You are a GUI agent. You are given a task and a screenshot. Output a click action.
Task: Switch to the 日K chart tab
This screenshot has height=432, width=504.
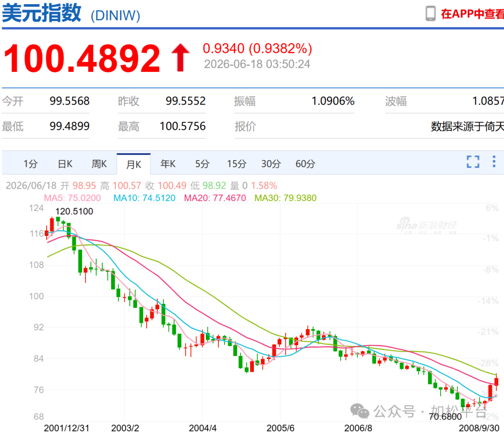(65, 164)
